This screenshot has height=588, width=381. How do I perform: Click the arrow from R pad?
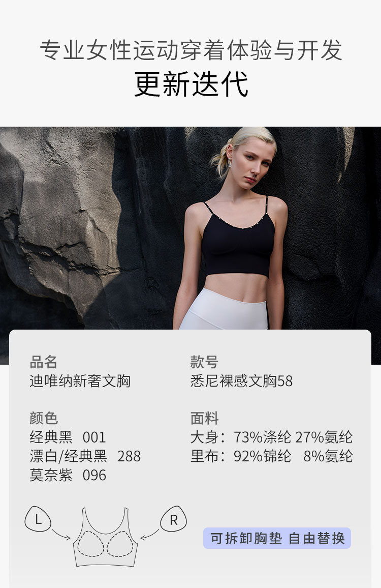click(x=150, y=535)
